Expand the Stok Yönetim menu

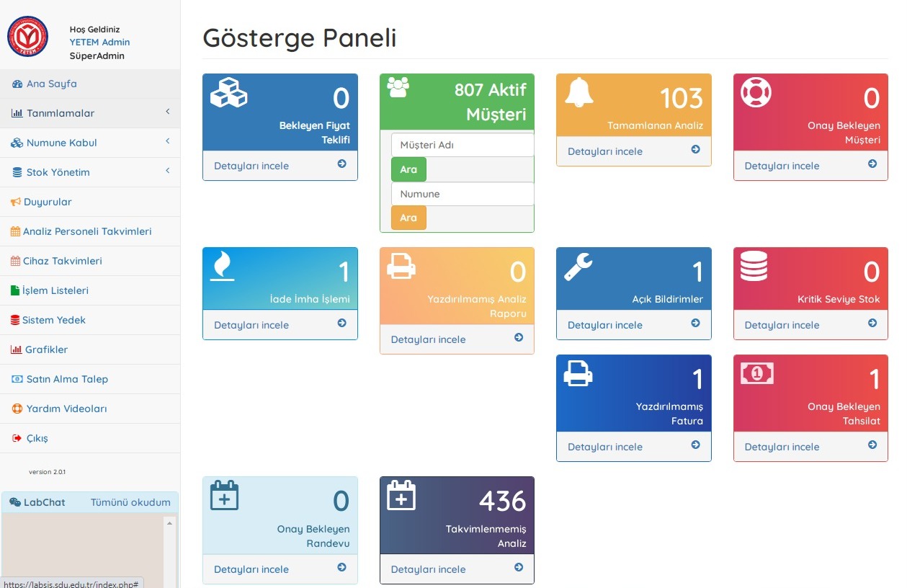pyautogui.click(x=90, y=172)
